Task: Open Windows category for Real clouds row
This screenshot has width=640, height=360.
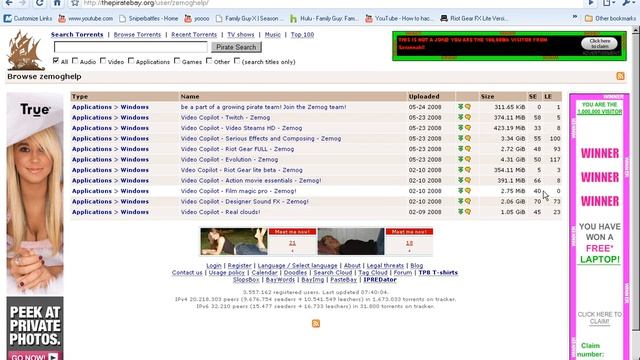Action: (134, 212)
